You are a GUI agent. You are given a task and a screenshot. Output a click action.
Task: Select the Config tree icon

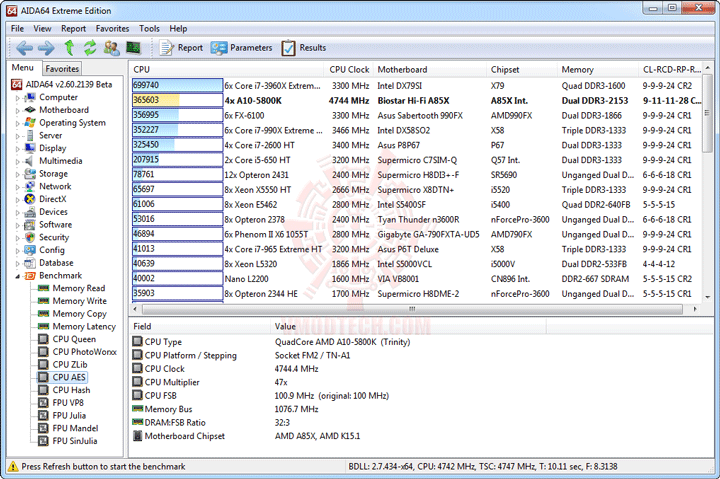[x=30, y=250]
